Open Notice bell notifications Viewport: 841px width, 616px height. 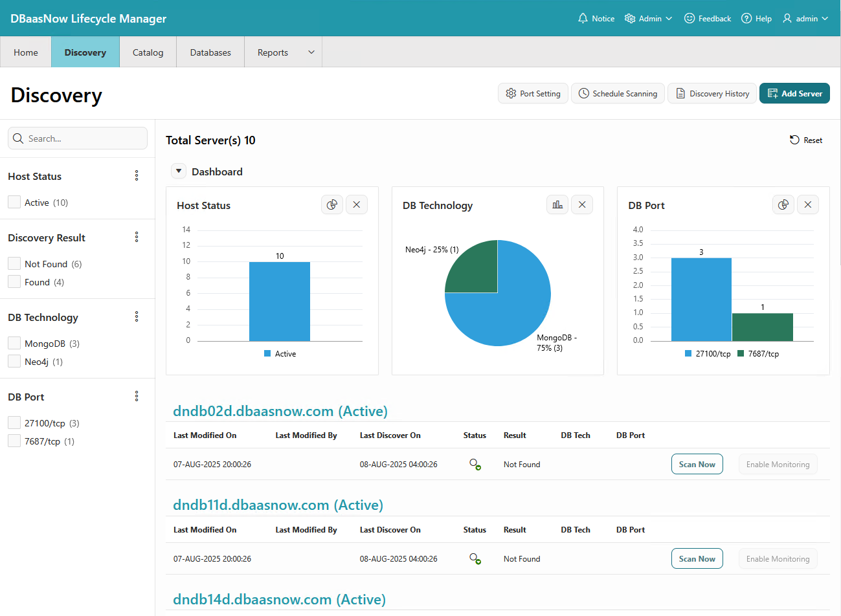[x=583, y=19]
